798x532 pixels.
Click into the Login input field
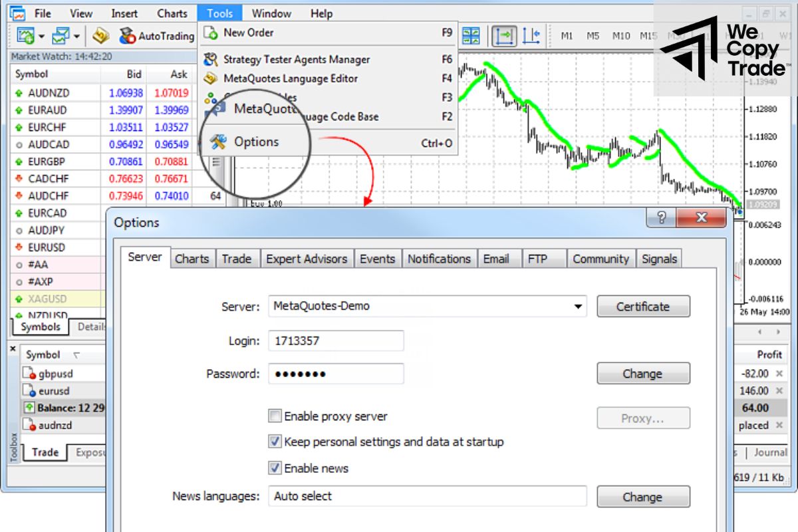click(336, 341)
